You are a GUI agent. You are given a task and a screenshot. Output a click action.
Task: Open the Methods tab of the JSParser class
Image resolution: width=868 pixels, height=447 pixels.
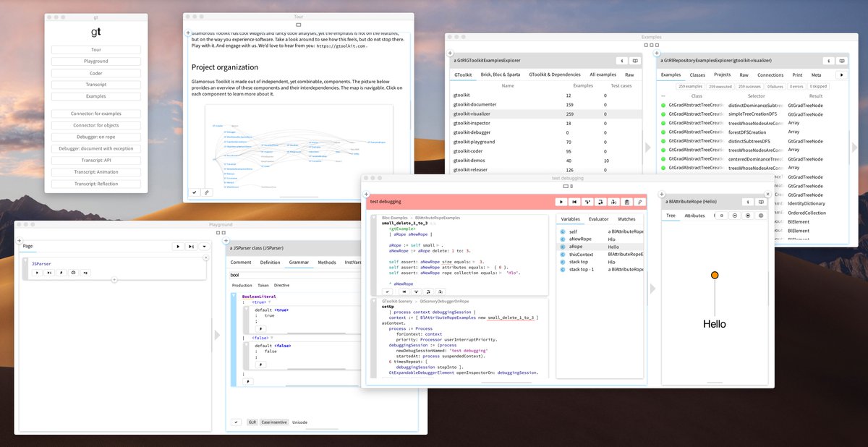pos(327,263)
